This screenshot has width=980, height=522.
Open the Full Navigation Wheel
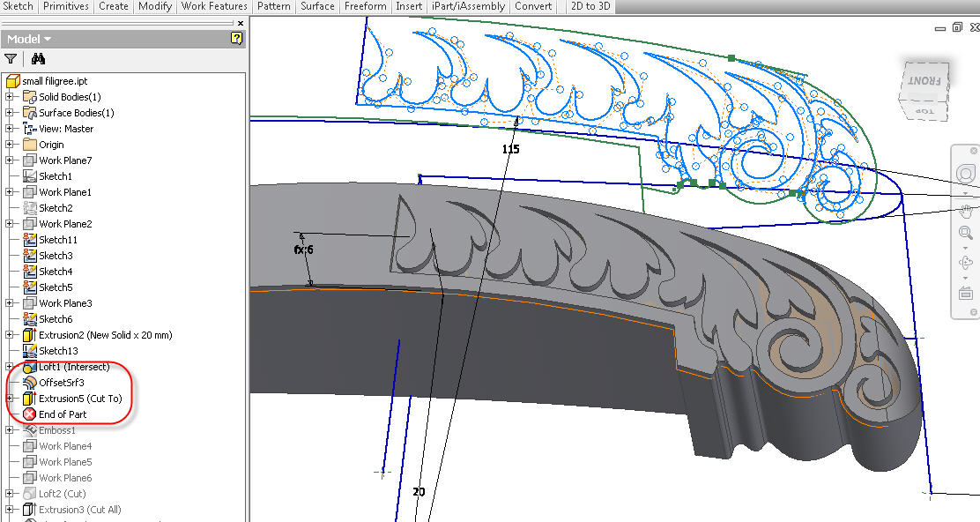click(x=965, y=175)
